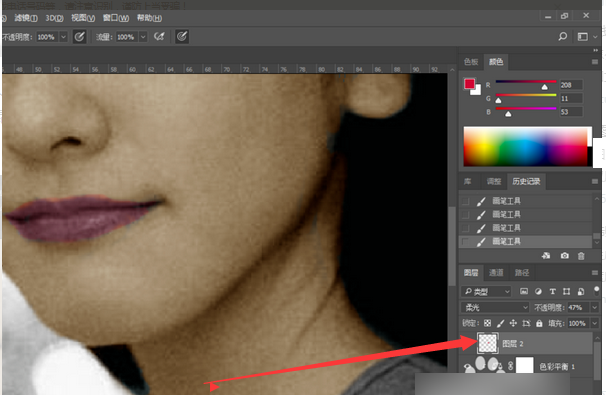Open the 窗口(W) menu
This screenshot has height=395, width=606.
tap(116, 18)
